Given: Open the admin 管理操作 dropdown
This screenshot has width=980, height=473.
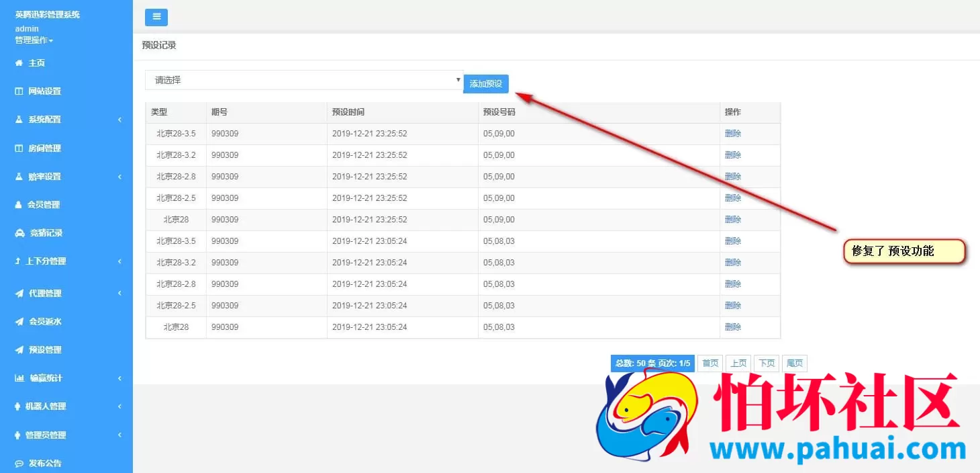Looking at the screenshot, I should point(34,40).
